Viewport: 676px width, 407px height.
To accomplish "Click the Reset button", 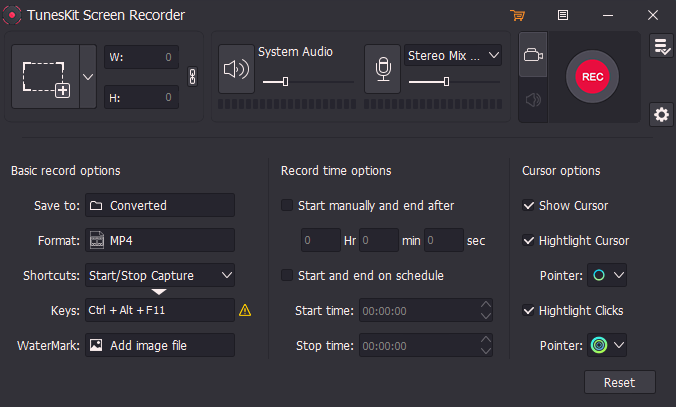I will (x=619, y=383).
